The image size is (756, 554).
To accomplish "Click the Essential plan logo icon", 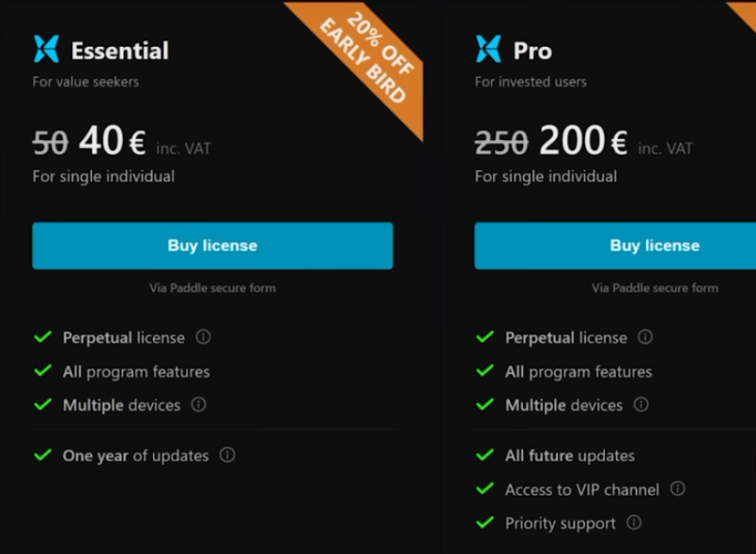I will (x=46, y=49).
